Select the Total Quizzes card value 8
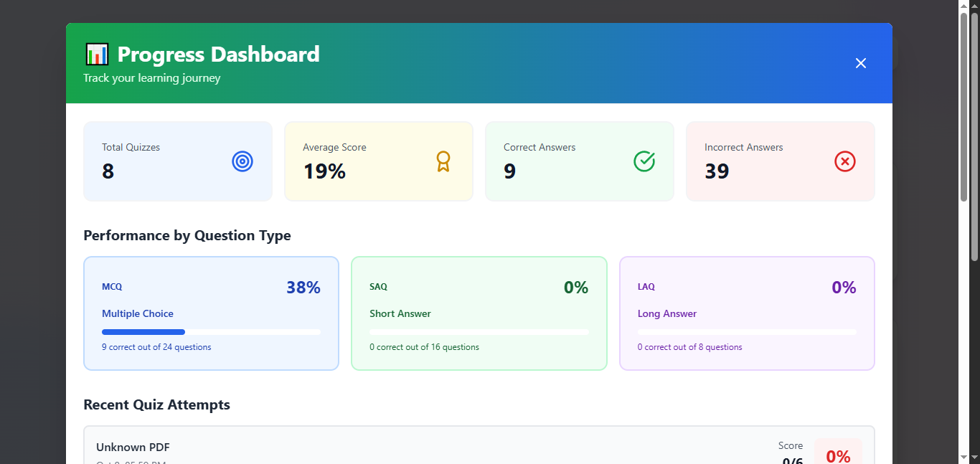The height and width of the screenshot is (464, 980). pyautogui.click(x=108, y=171)
